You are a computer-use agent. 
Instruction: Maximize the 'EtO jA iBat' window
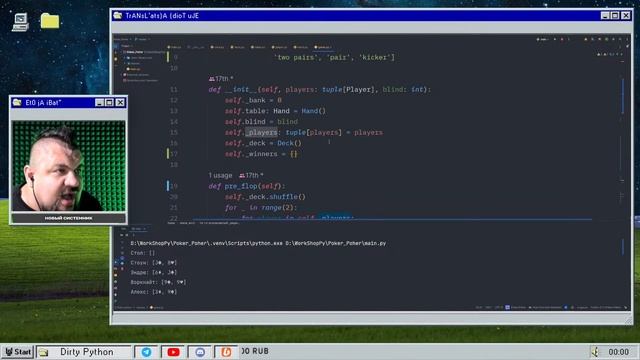[x=109, y=102]
